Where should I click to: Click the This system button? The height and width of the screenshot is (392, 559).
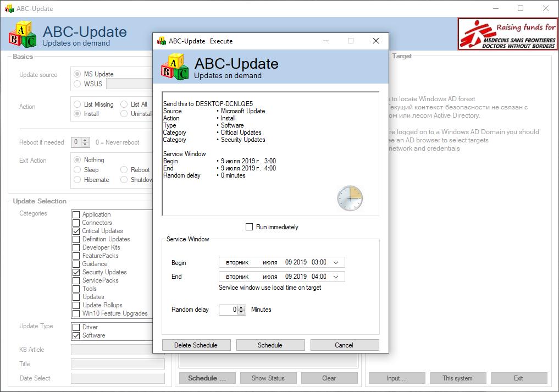458,378
